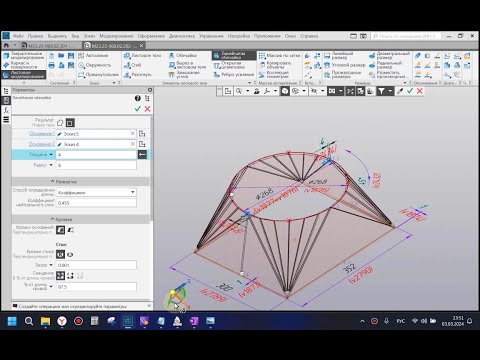Click the Толщина direction arrow button
Viewport: 480px width, 360px height.
click(142, 154)
